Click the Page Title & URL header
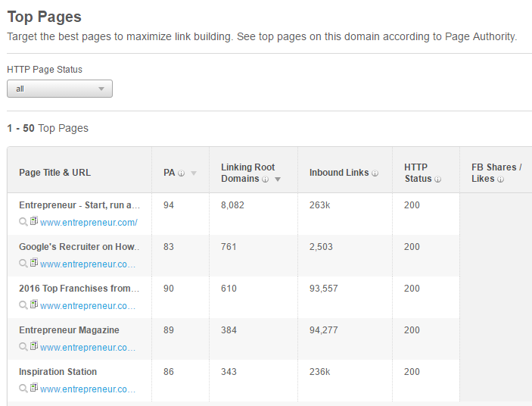 (x=55, y=173)
